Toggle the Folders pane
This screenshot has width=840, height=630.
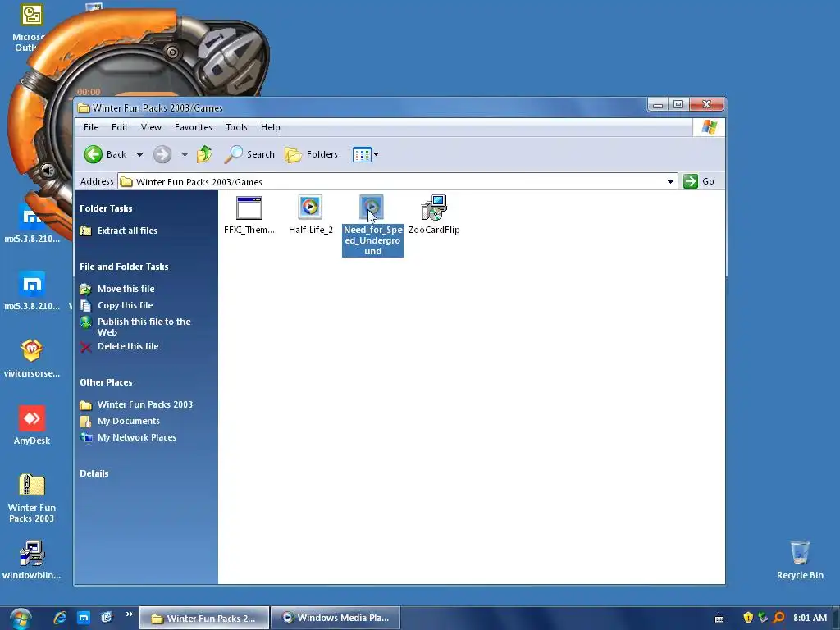pos(311,154)
